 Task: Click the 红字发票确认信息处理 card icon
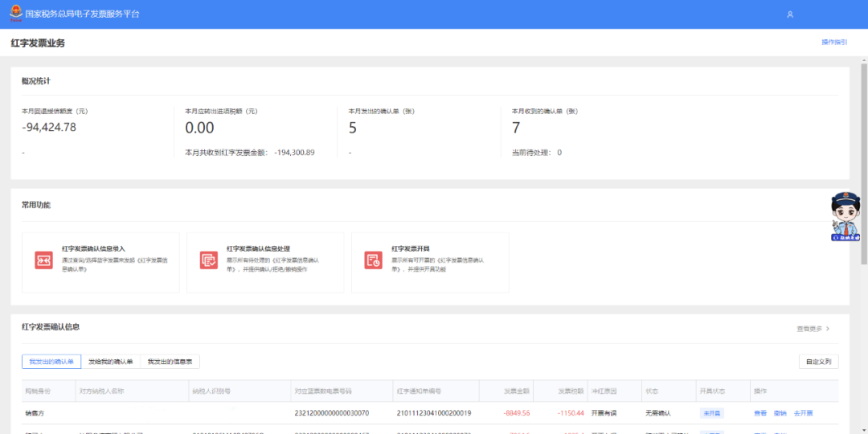(x=209, y=260)
